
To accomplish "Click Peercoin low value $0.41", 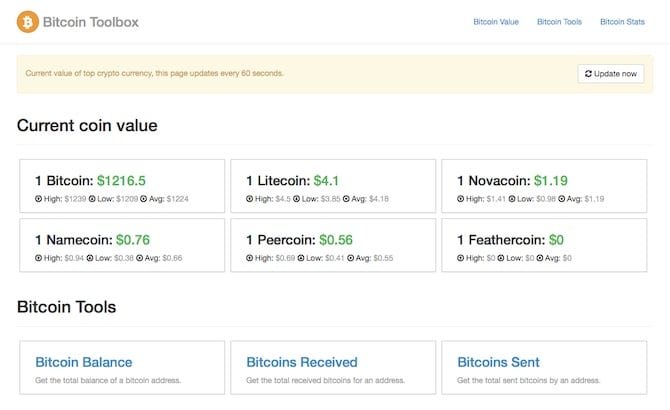I will click(335, 258).
